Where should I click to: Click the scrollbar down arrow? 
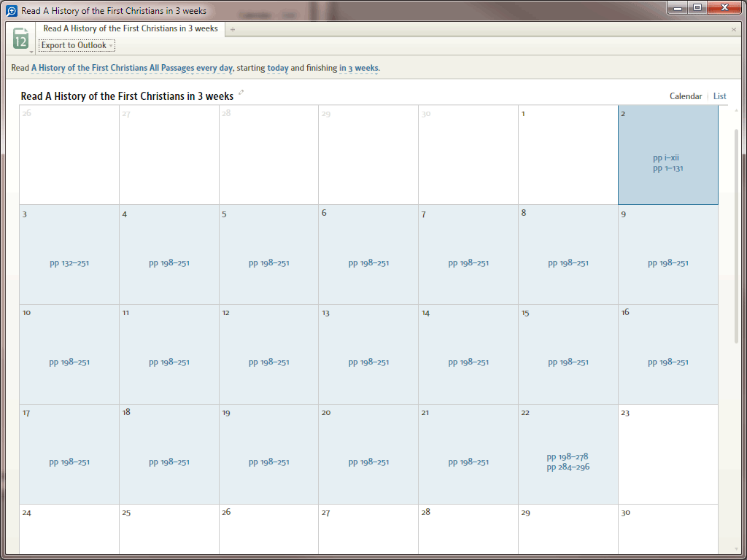point(737,550)
